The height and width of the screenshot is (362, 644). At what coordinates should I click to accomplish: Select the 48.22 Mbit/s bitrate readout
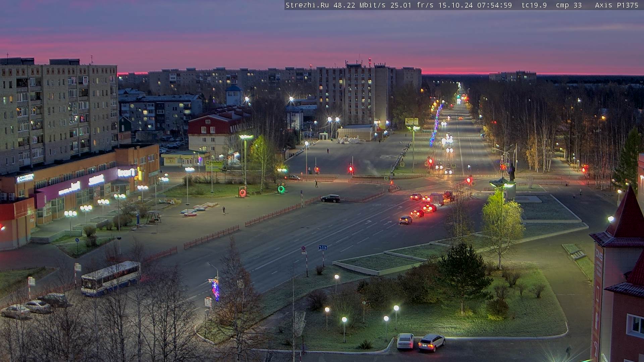360,5
